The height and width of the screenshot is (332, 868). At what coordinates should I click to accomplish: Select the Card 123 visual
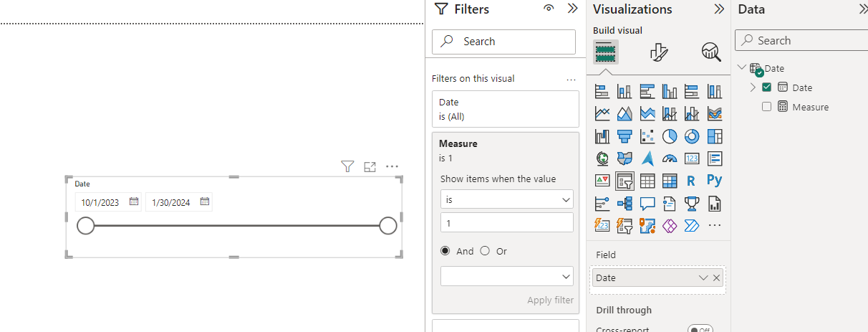click(x=692, y=158)
